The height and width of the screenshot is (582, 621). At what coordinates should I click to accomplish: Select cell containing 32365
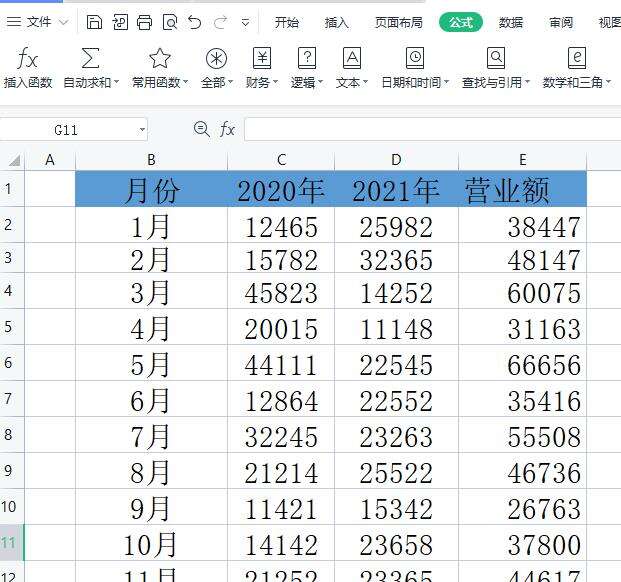396,258
